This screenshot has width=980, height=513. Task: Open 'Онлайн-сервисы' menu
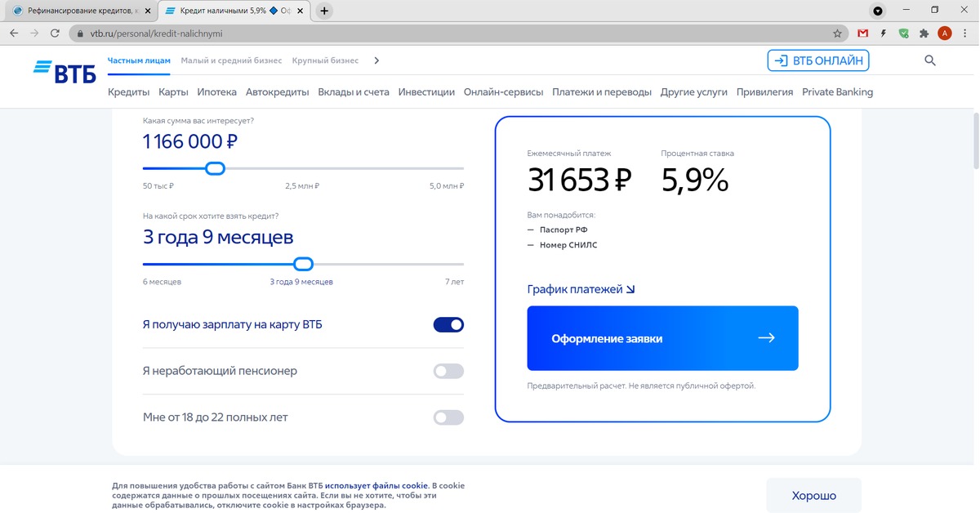point(503,92)
